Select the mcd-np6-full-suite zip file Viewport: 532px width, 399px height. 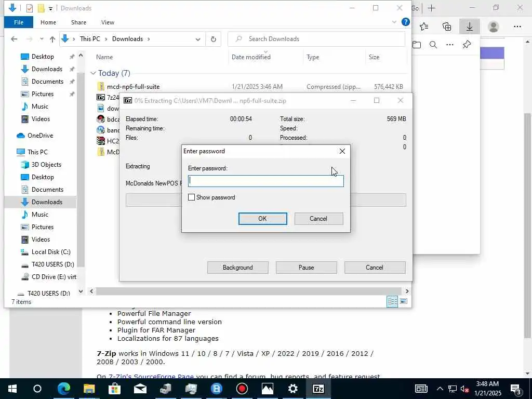click(133, 87)
